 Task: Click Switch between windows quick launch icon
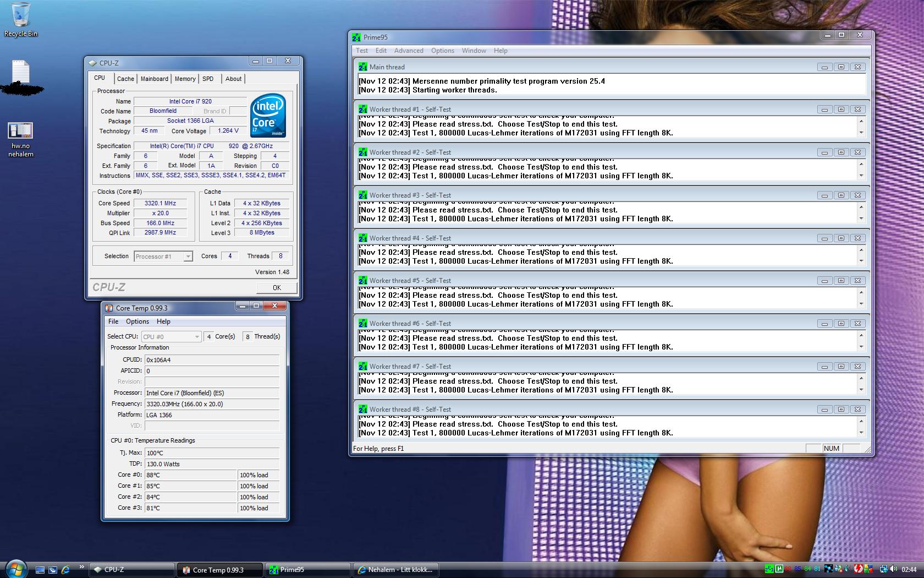click(x=53, y=570)
